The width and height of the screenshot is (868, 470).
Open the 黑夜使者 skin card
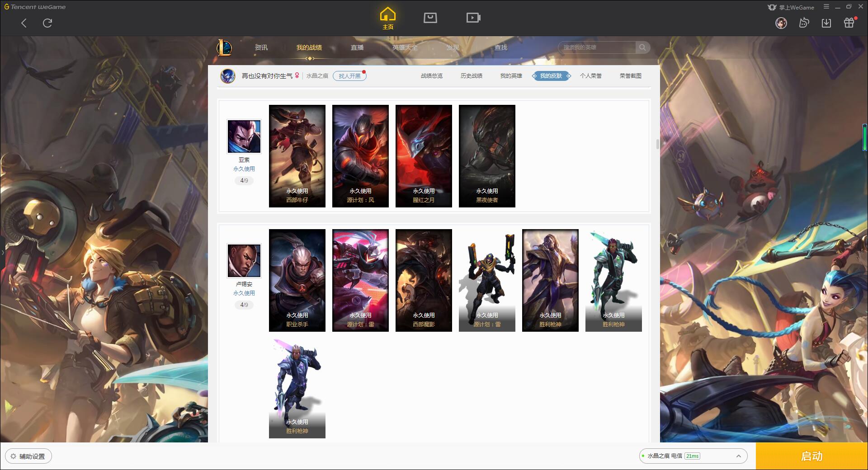pyautogui.click(x=487, y=156)
